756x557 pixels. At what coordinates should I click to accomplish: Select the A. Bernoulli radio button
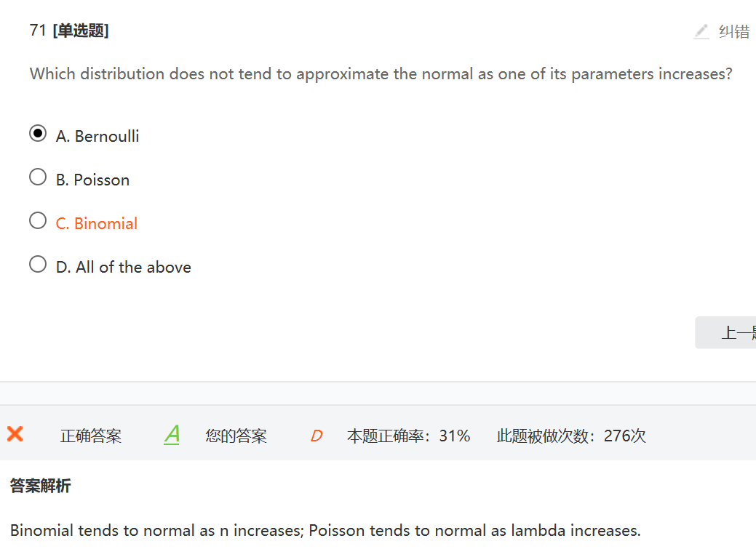click(x=38, y=134)
